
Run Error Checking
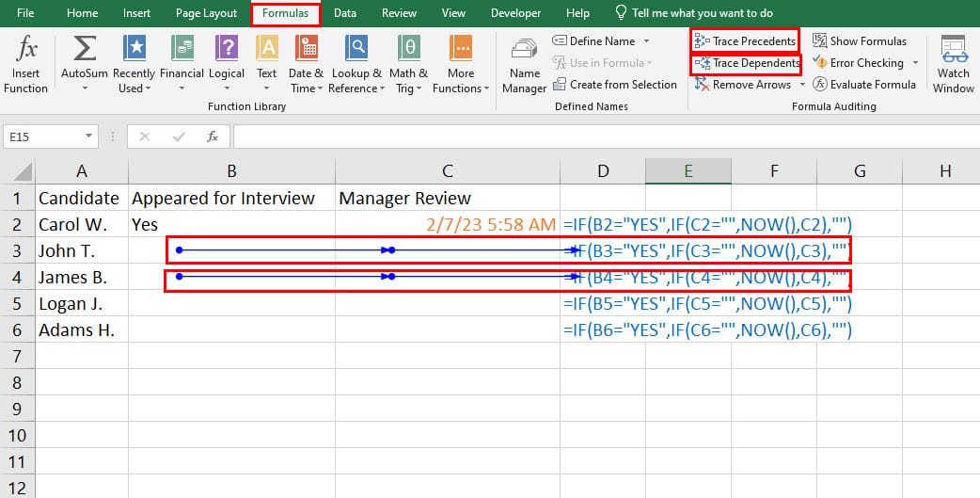(x=858, y=62)
